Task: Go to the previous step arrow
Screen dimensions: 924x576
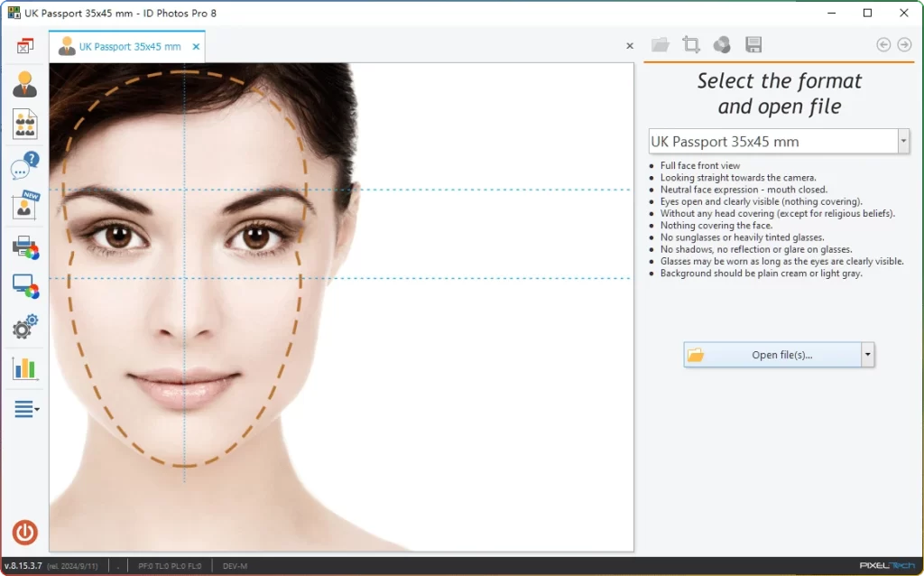Action: [x=883, y=45]
